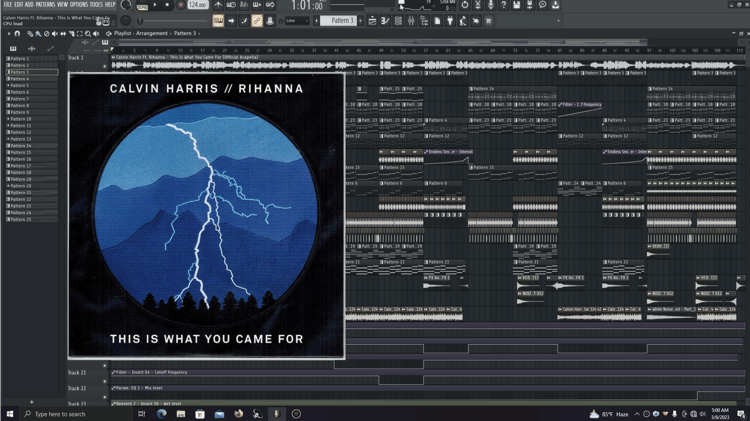
Task: Select Pattern 1 in pattern list
Action: [32, 58]
